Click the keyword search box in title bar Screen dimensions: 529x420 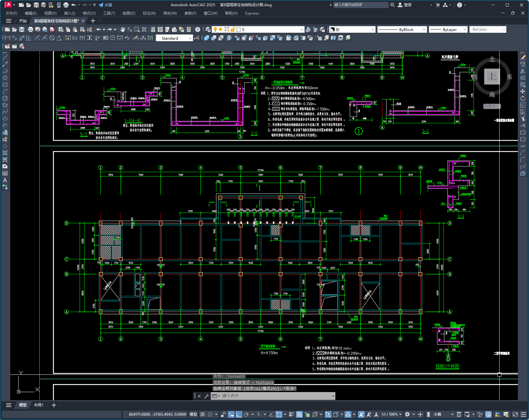pyautogui.click(x=360, y=5)
